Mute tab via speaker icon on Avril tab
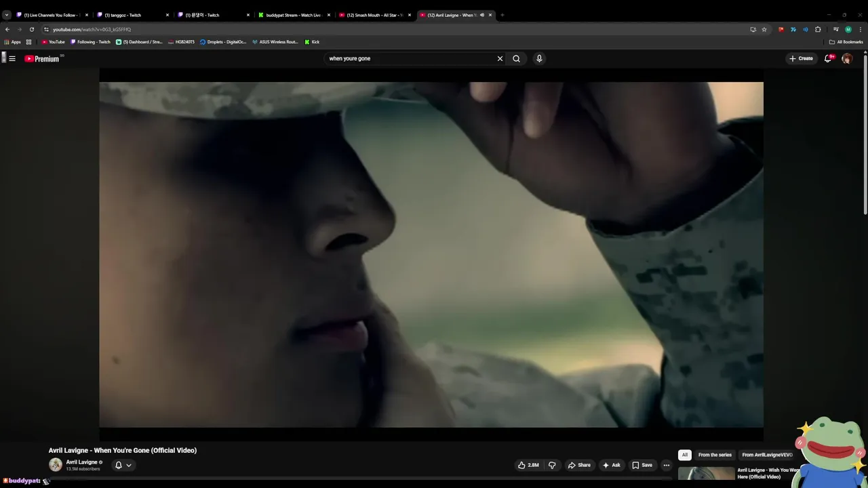 click(482, 15)
